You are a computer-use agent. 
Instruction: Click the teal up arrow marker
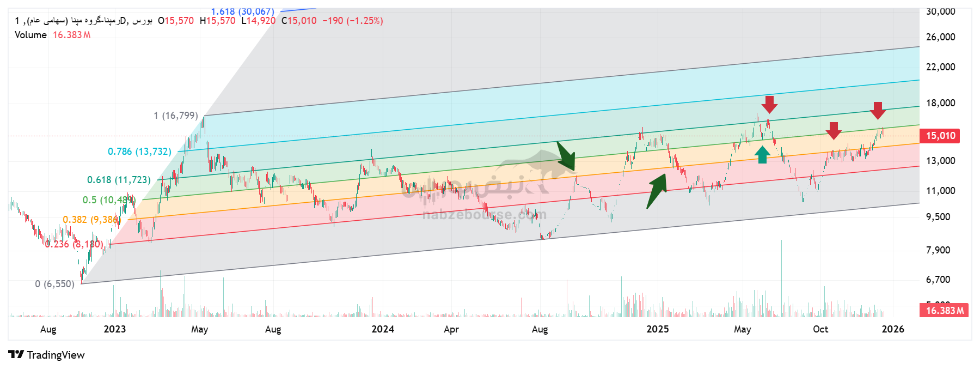(762, 155)
